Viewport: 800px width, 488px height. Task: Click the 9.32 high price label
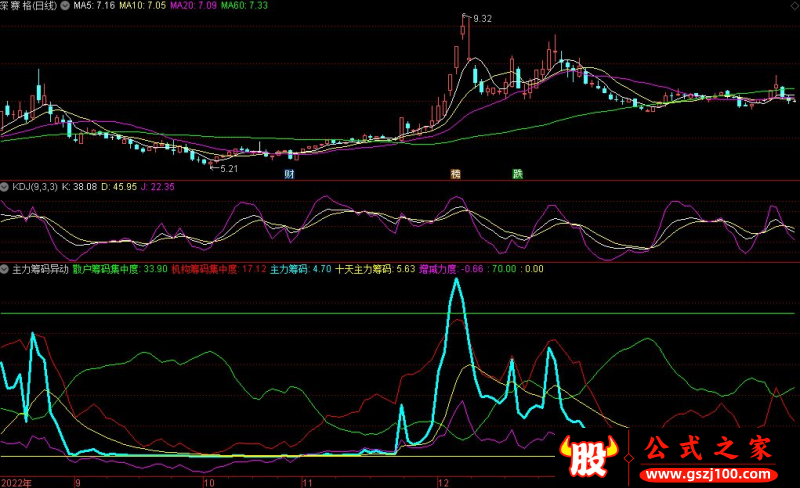pyautogui.click(x=482, y=19)
